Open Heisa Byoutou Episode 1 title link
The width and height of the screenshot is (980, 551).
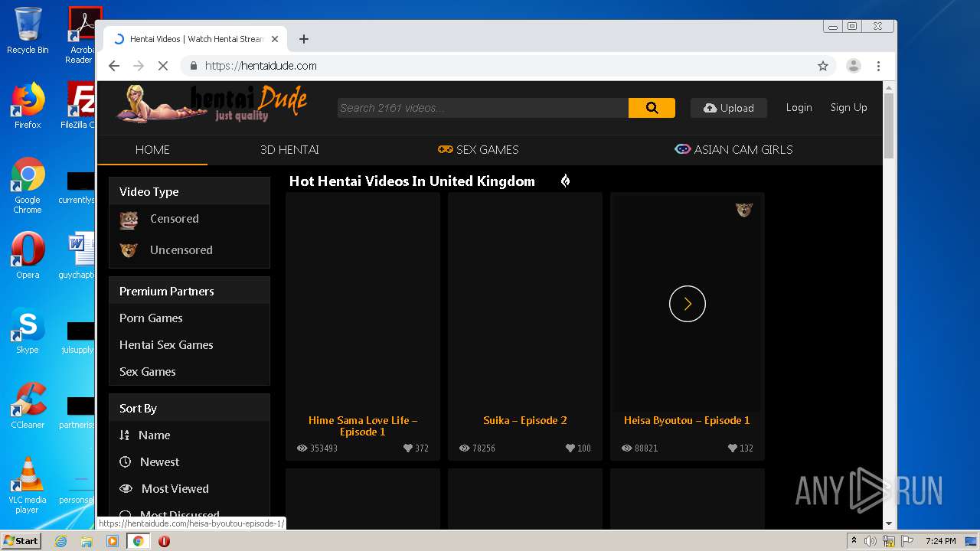click(x=687, y=421)
